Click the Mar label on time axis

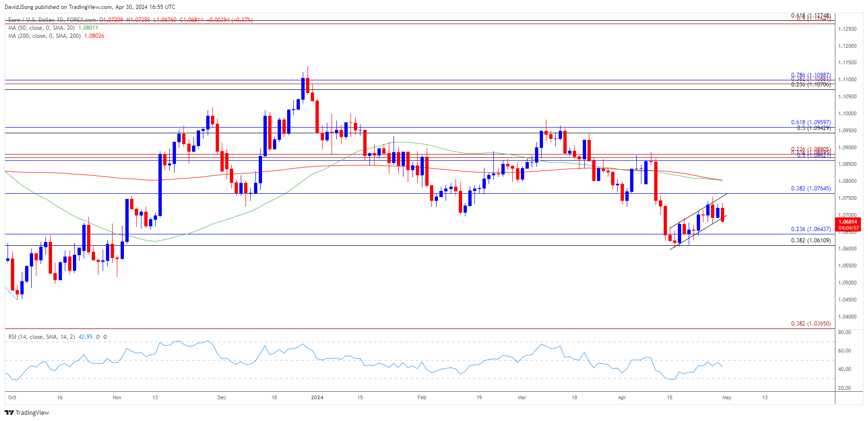pyautogui.click(x=522, y=397)
